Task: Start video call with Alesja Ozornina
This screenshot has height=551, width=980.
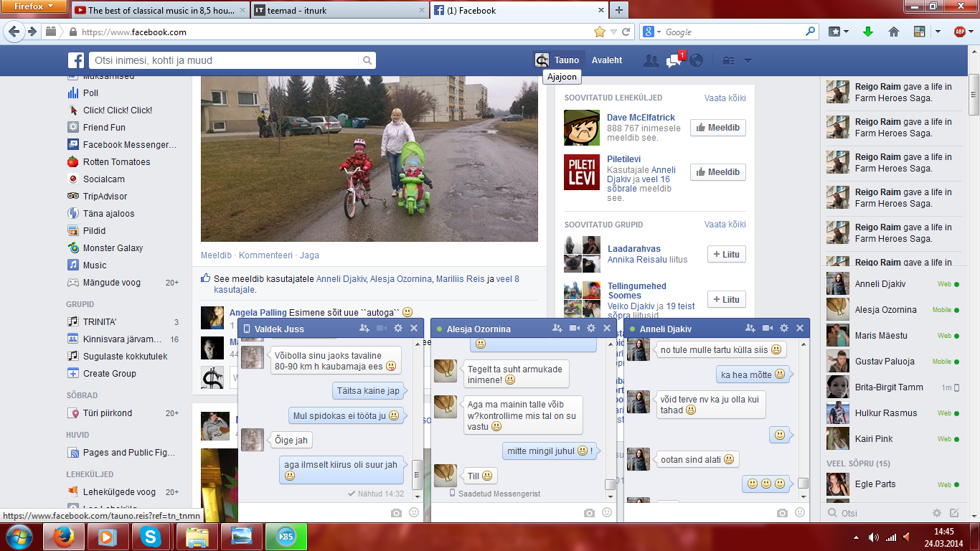Action: click(x=574, y=329)
